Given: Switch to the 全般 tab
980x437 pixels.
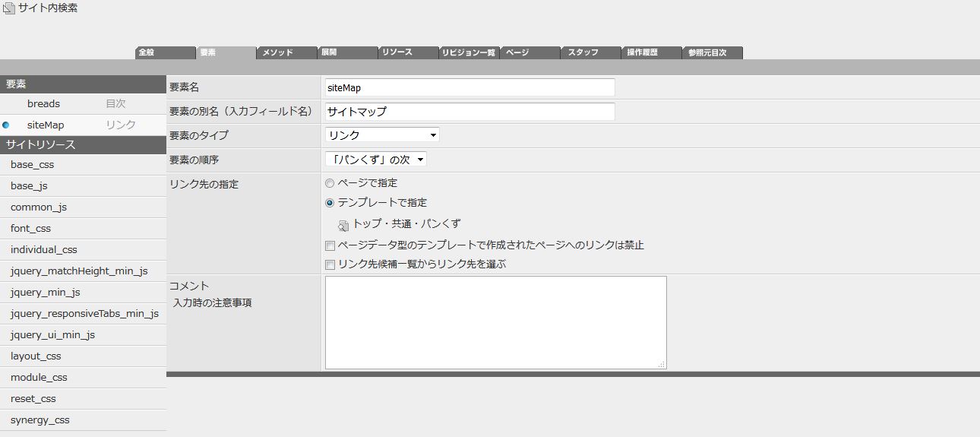Looking at the screenshot, I should 165,52.
